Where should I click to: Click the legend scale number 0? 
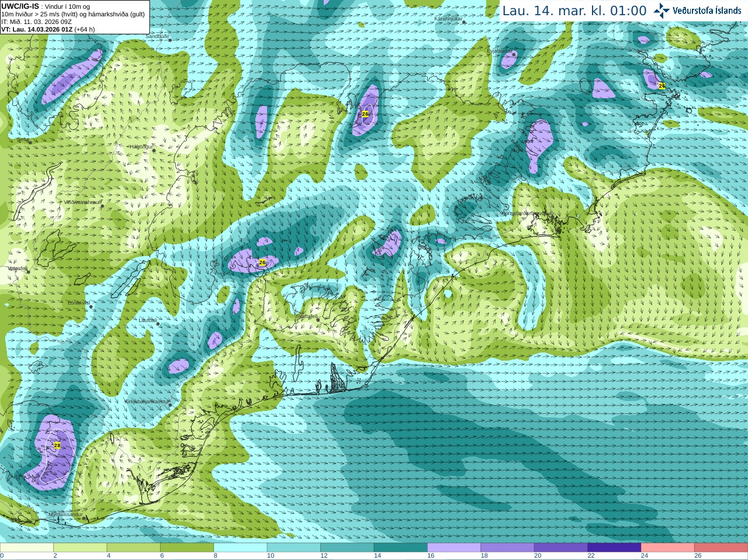coord(2,556)
